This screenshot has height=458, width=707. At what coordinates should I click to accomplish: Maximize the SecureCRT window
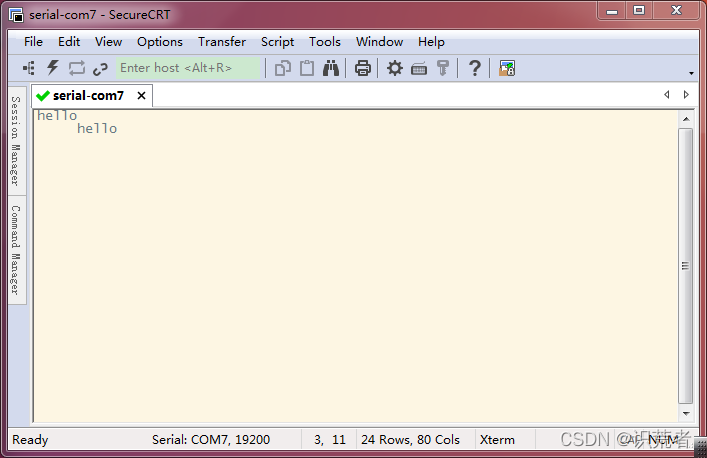638,11
